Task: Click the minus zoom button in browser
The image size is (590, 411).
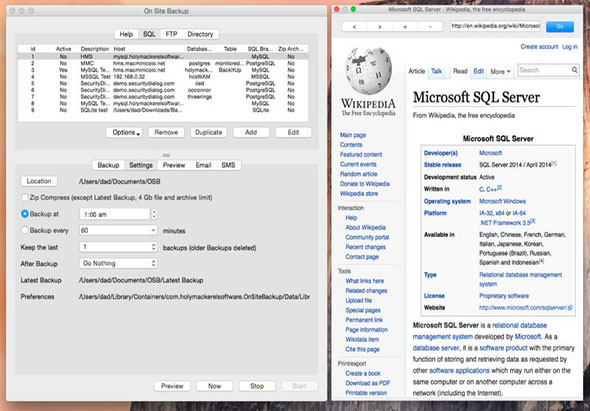Action: click(430, 27)
